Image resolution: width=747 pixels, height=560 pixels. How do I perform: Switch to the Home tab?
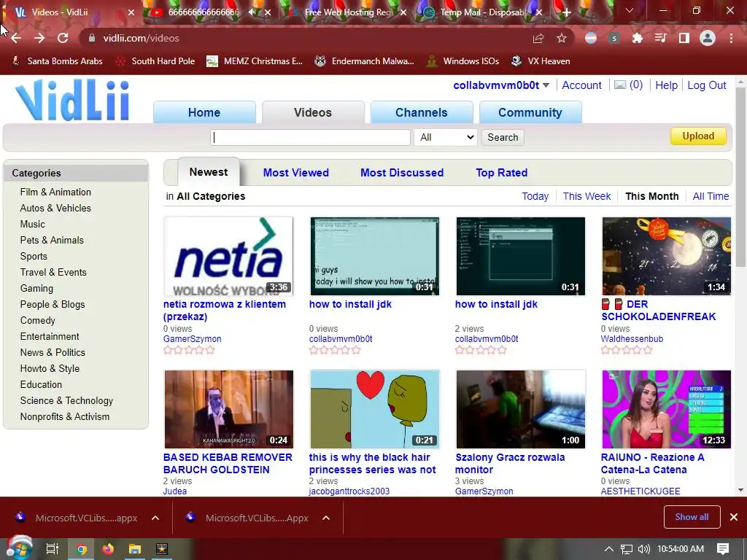(x=204, y=112)
